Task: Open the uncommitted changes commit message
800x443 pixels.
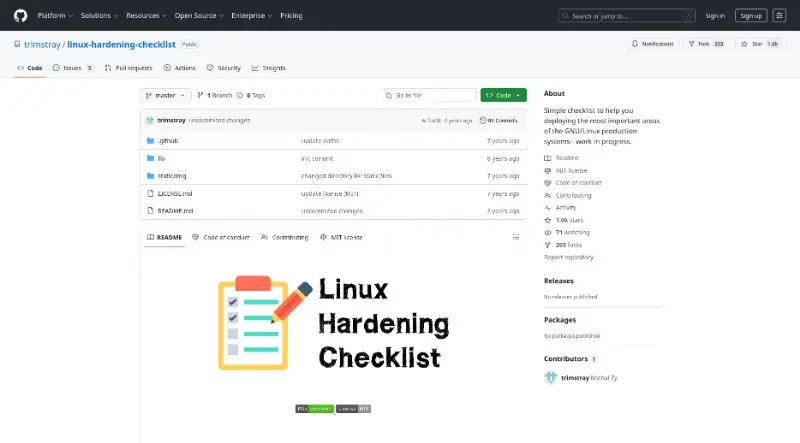Action: coord(219,120)
